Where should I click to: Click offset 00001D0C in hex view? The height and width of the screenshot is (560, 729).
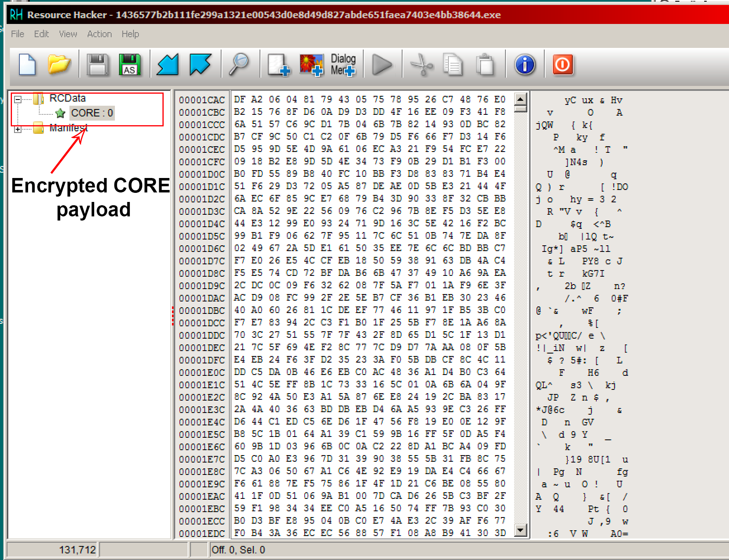coord(202,174)
